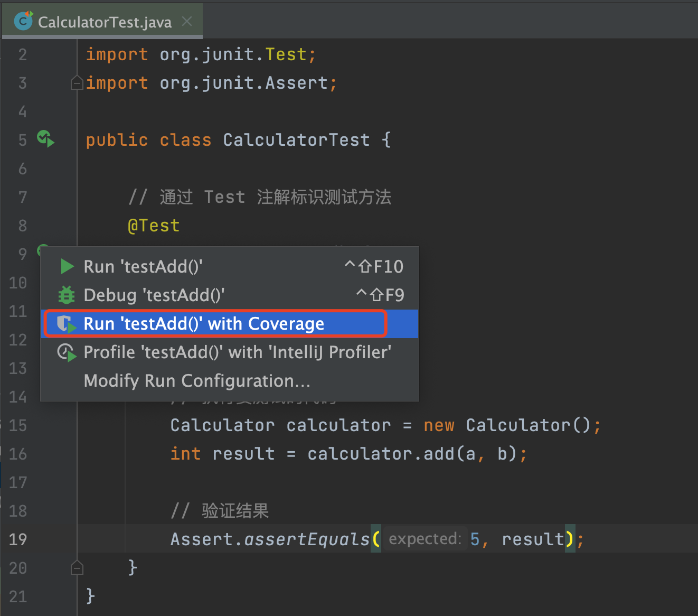Screen dimensions: 698x616
Task: Switch to the CalculatorTest.java editor tab
Action: [x=105, y=22]
